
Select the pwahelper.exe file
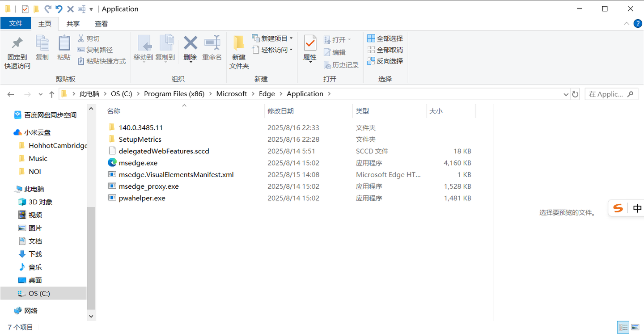pos(142,198)
